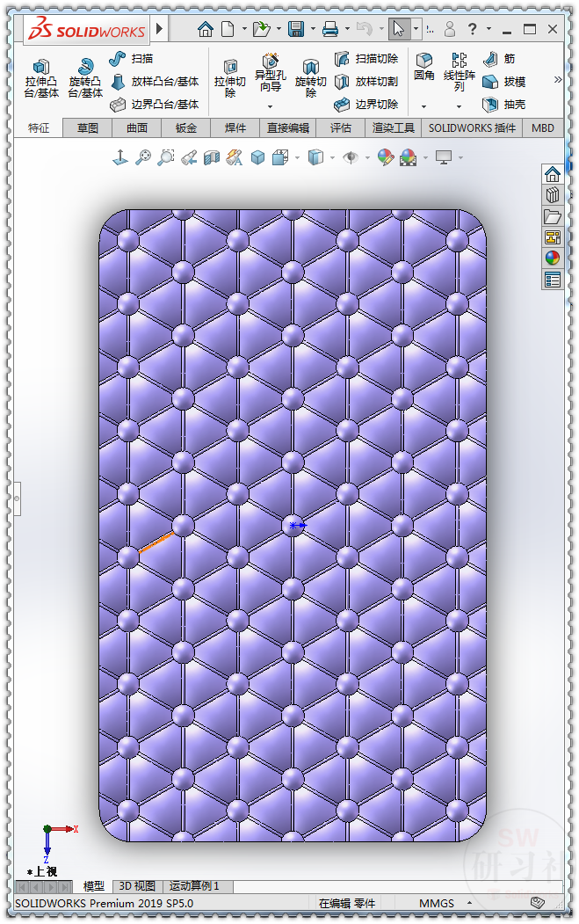Open the Display Style cube icon
Screen dimensions: 579x924
[x=315, y=157]
